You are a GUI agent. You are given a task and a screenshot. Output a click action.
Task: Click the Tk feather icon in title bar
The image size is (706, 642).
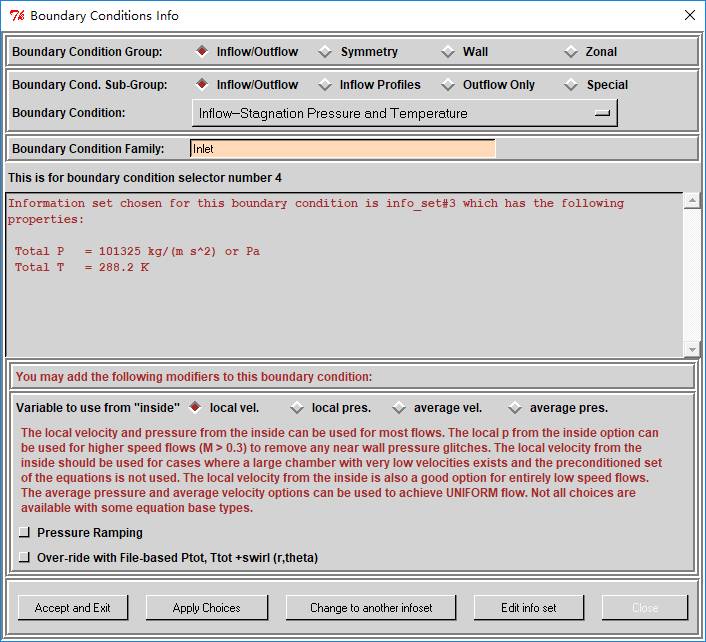coord(16,15)
